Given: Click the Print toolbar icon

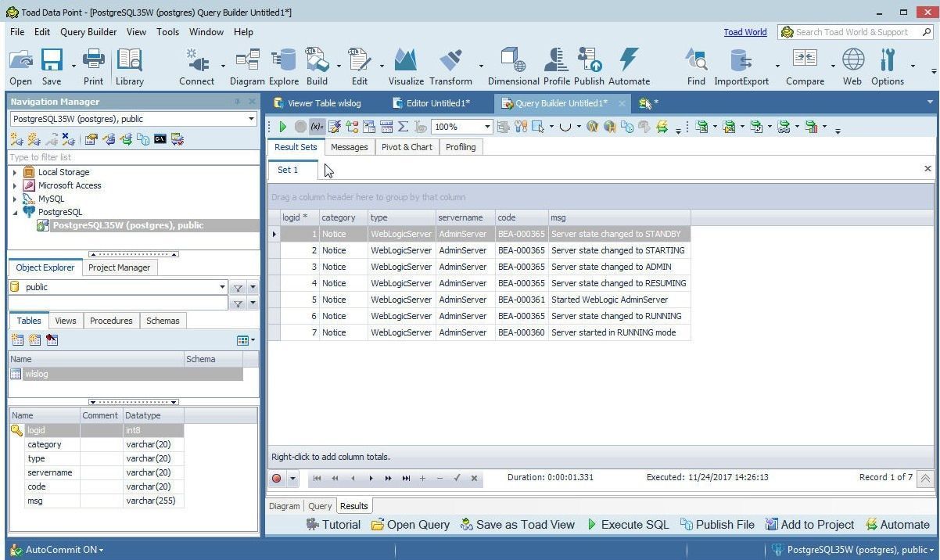Looking at the screenshot, I should 93,66.
